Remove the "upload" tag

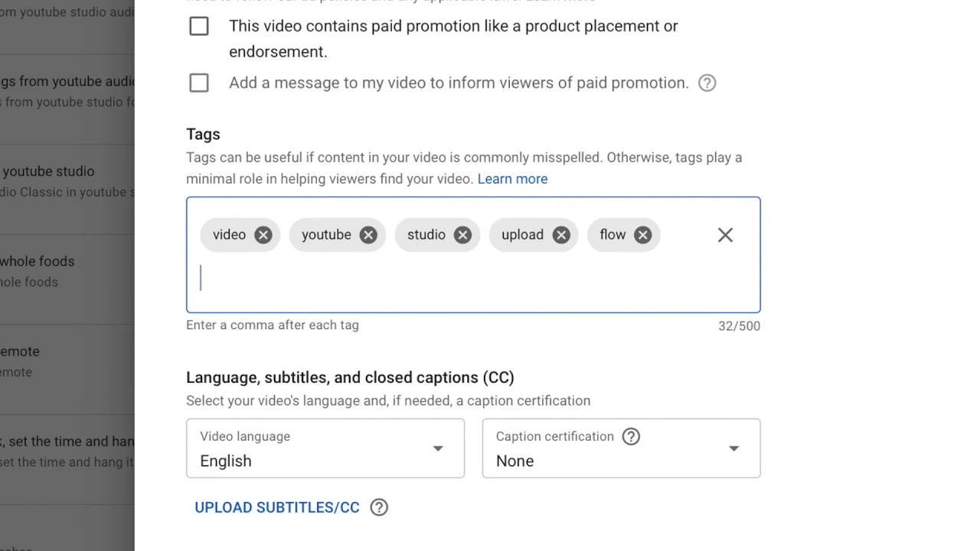(x=561, y=235)
